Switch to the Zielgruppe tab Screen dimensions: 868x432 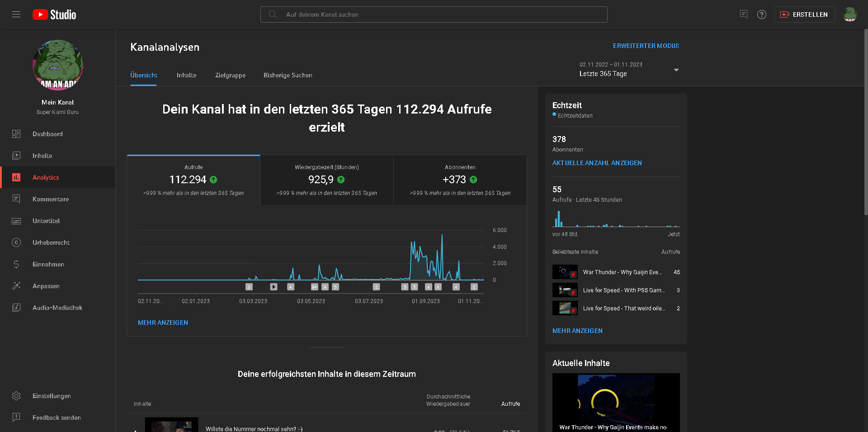click(x=230, y=75)
